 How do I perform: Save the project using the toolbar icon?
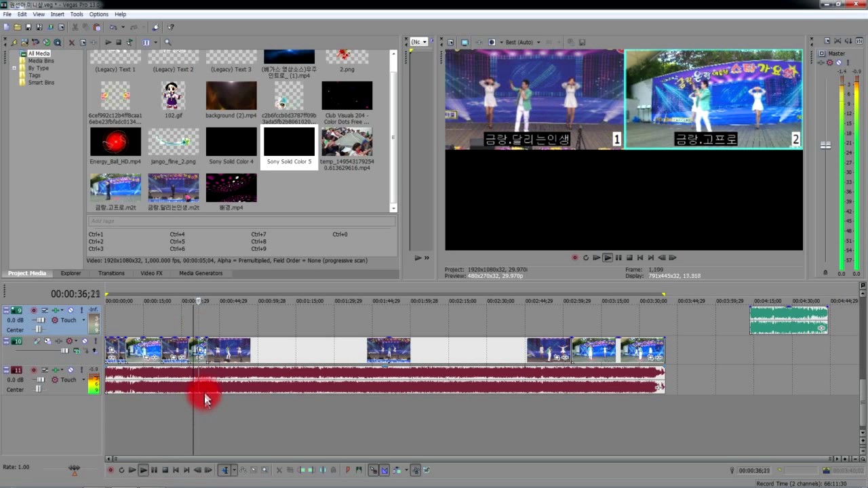[28, 27]
